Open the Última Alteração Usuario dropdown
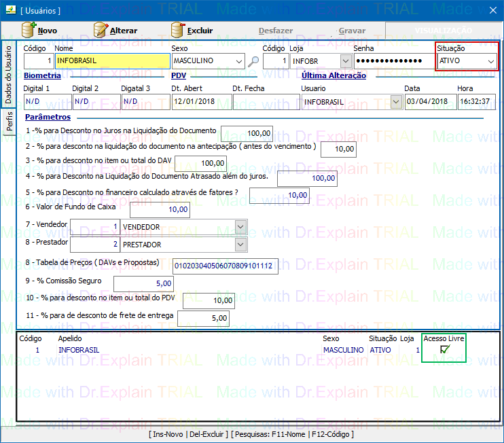Screen dimensions: 504x443 pos(396,101)
